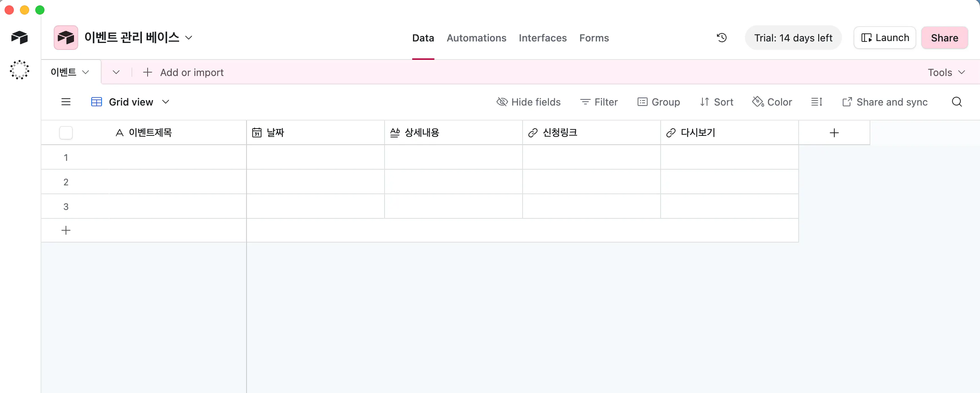Select row number 2
The height and width of the screenshot is (393, 980).
pyautogui.click(x=66, y=182)
